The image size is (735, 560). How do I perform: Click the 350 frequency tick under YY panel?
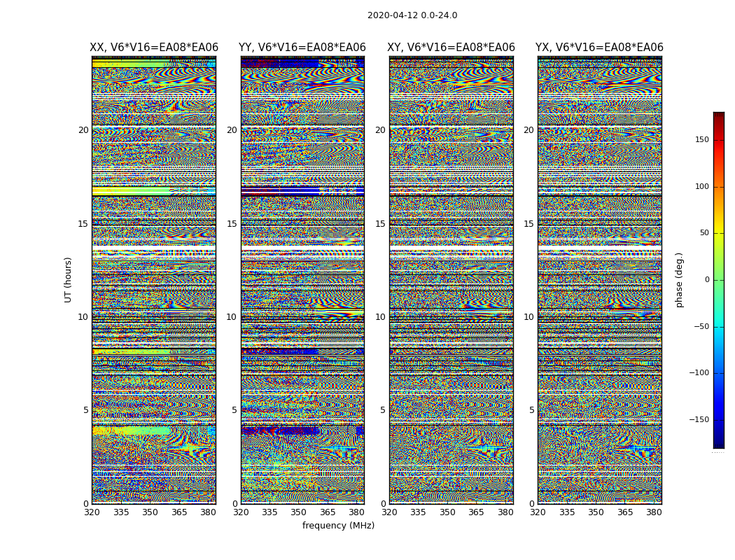tap(299, 512)
